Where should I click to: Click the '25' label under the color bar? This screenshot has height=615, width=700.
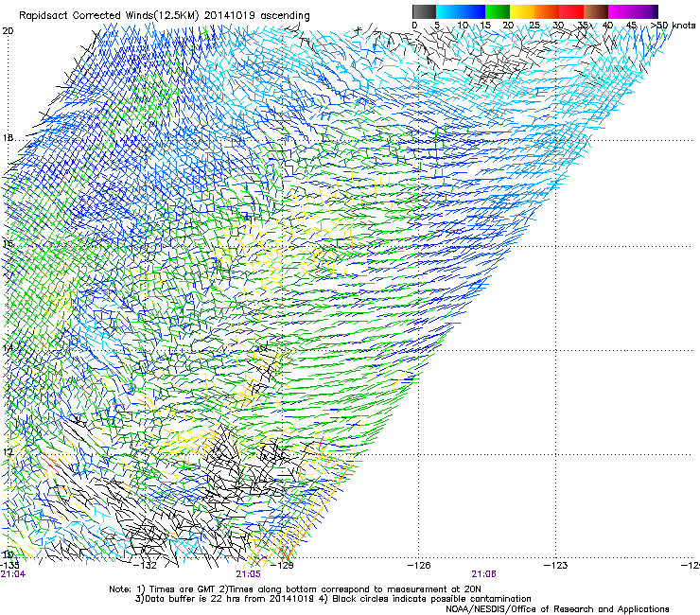point(534,26)
